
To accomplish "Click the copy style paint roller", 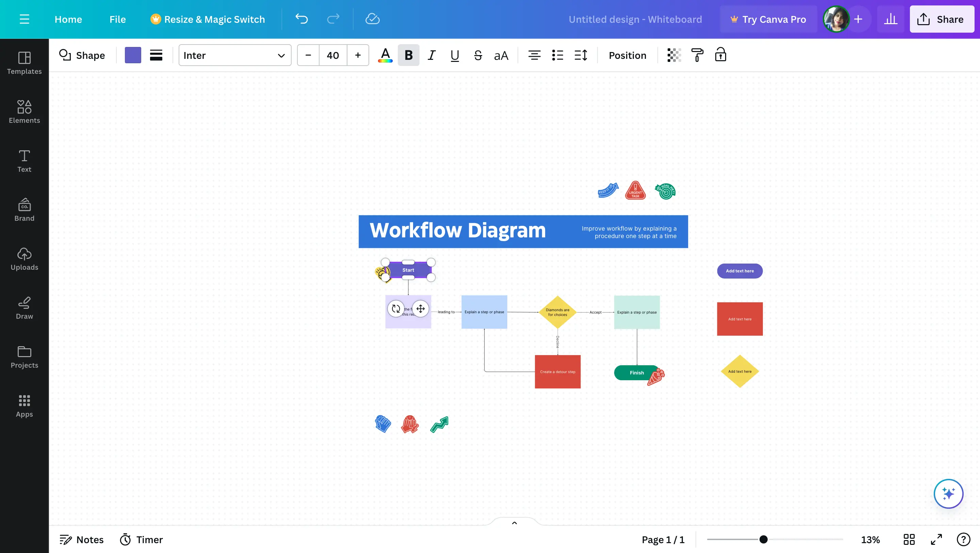I will click(697, 55).
